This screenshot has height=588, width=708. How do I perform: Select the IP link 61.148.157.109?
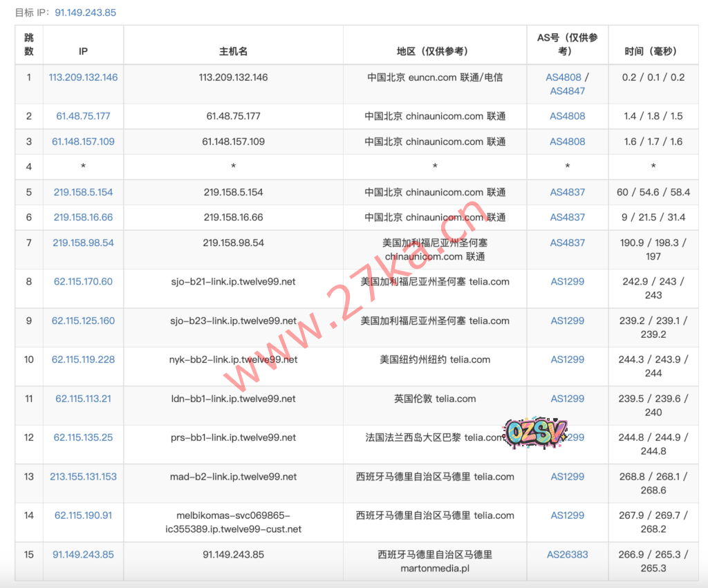(x=83, y=142)
